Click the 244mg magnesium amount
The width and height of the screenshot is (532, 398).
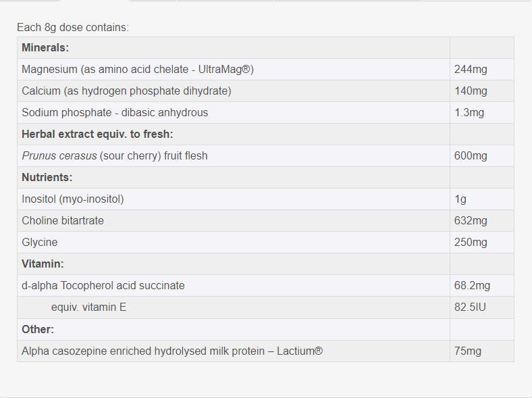point(471,69)
